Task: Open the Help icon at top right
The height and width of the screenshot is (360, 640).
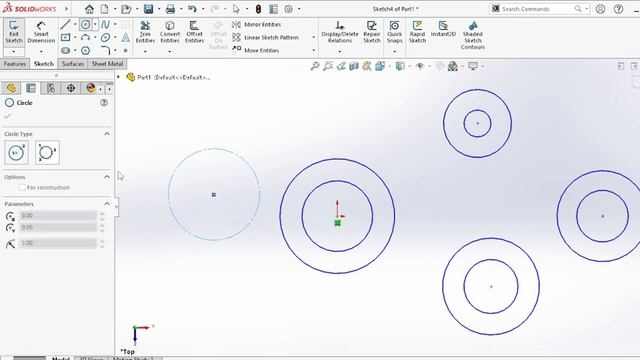Action: point(618,9)
